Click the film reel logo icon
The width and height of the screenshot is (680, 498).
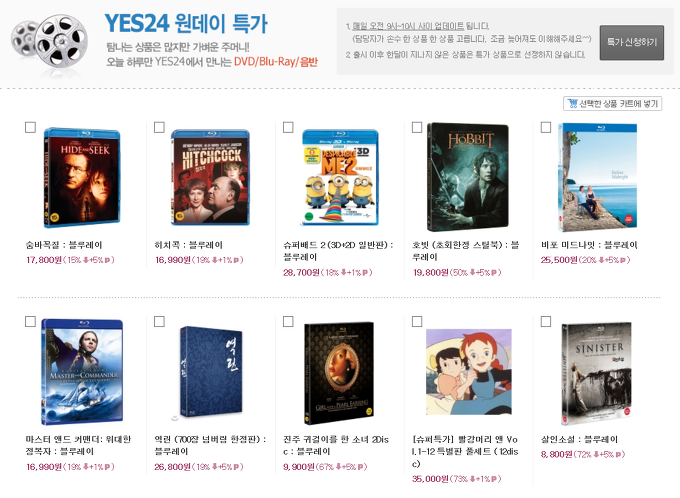click(x=49, y=42)
